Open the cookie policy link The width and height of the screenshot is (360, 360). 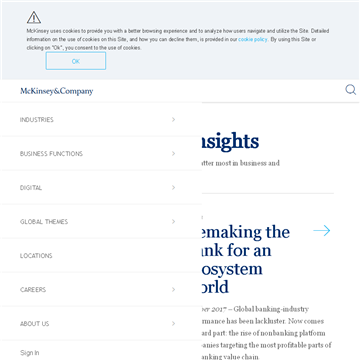click(x=253, y=39)
